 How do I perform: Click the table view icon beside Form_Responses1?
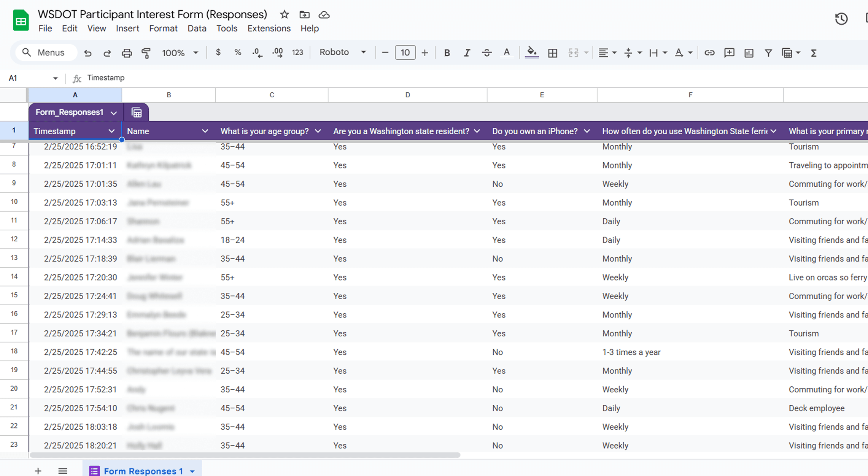[137, 113]
